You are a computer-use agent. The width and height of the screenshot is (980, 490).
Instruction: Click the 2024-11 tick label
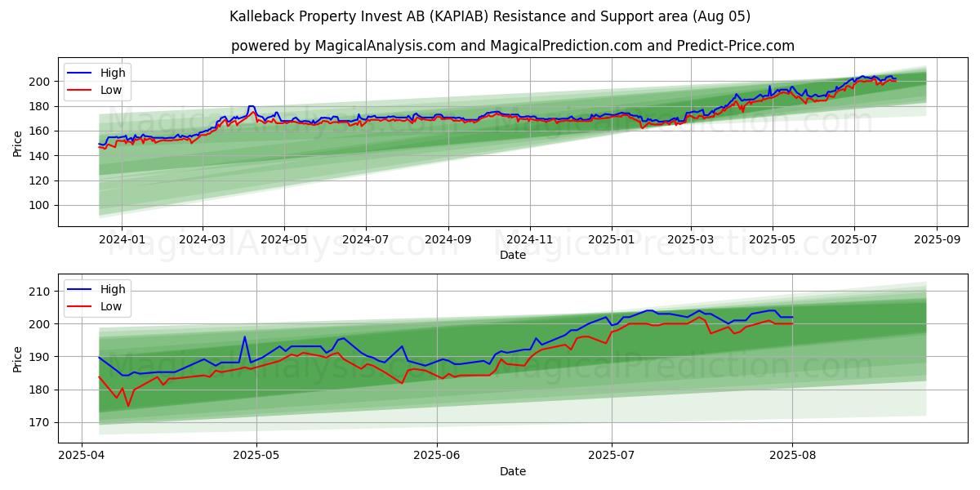(530, 240)
